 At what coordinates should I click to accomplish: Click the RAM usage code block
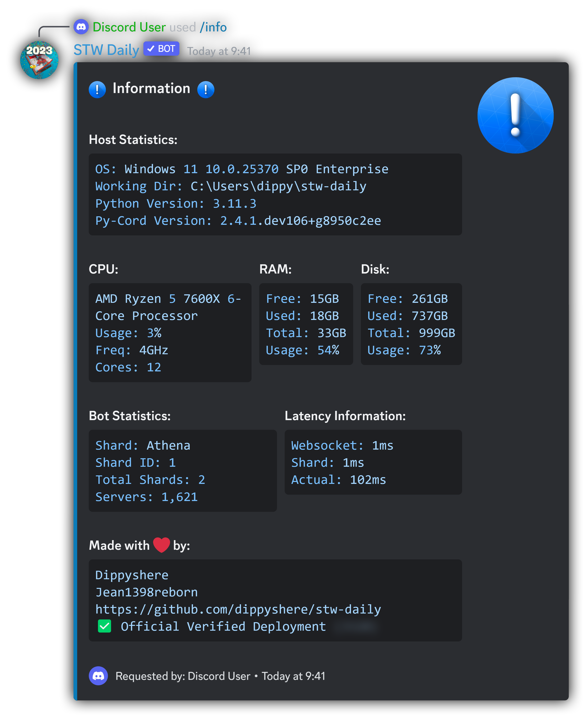(x=305, y=324)
